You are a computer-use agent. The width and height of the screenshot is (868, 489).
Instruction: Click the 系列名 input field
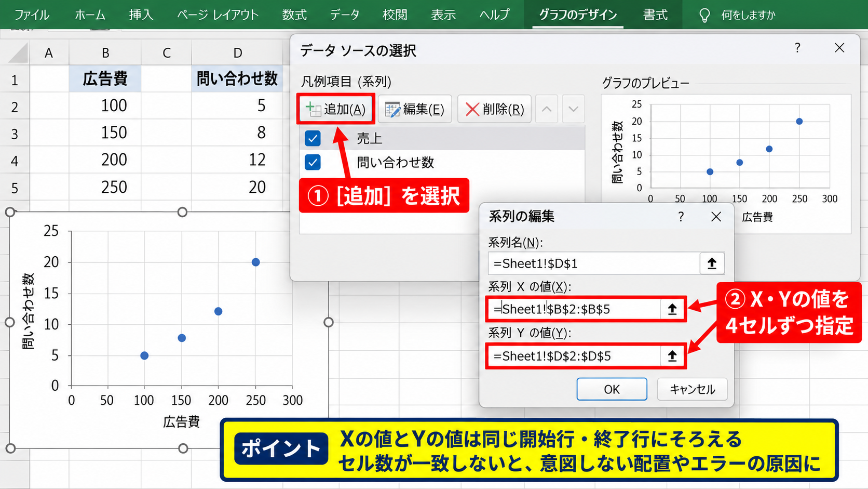coord(594,263)
